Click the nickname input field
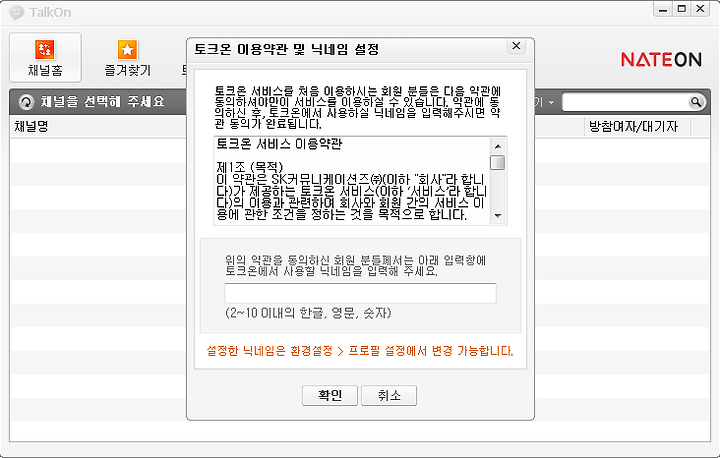 click(360, 293)
